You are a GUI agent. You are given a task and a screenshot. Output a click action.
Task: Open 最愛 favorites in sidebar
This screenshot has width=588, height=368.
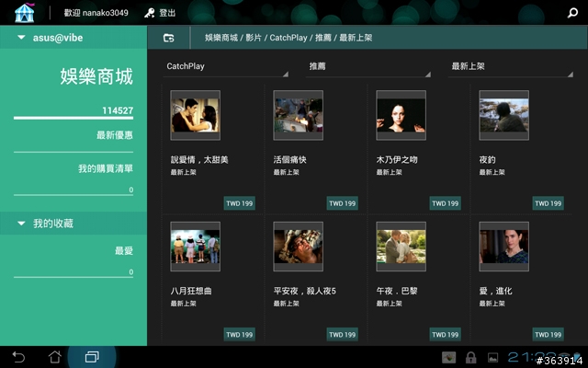click(x=124, y=251)
